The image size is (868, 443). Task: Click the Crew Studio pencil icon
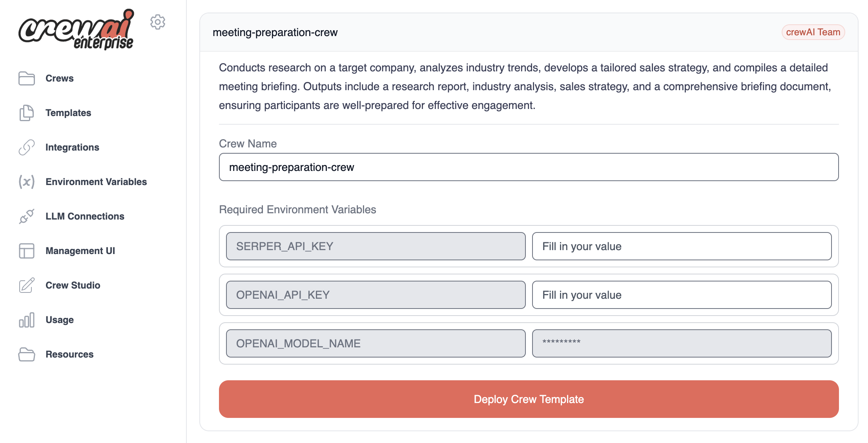pyautogui.click(x=27, y=285)
